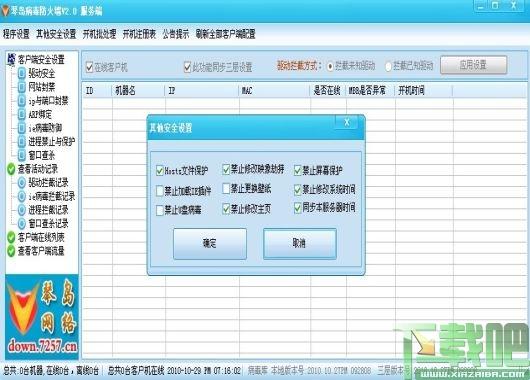
Task: Open the 公告提示 menu
Action: 176,34
